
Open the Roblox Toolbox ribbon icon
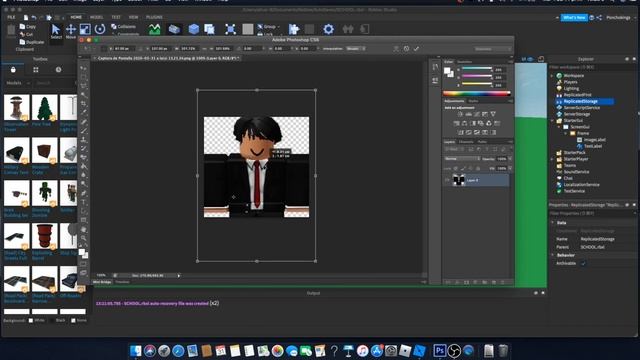[x=174, y=29]
